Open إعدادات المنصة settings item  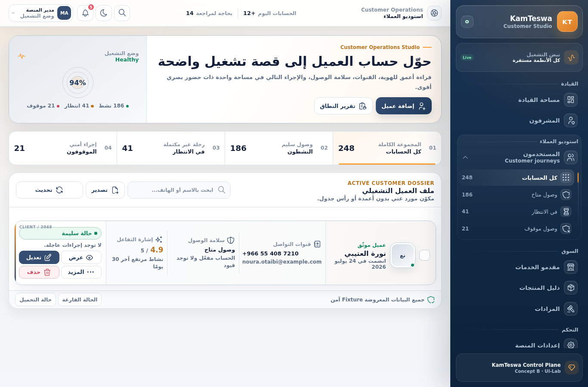[519, 345]
